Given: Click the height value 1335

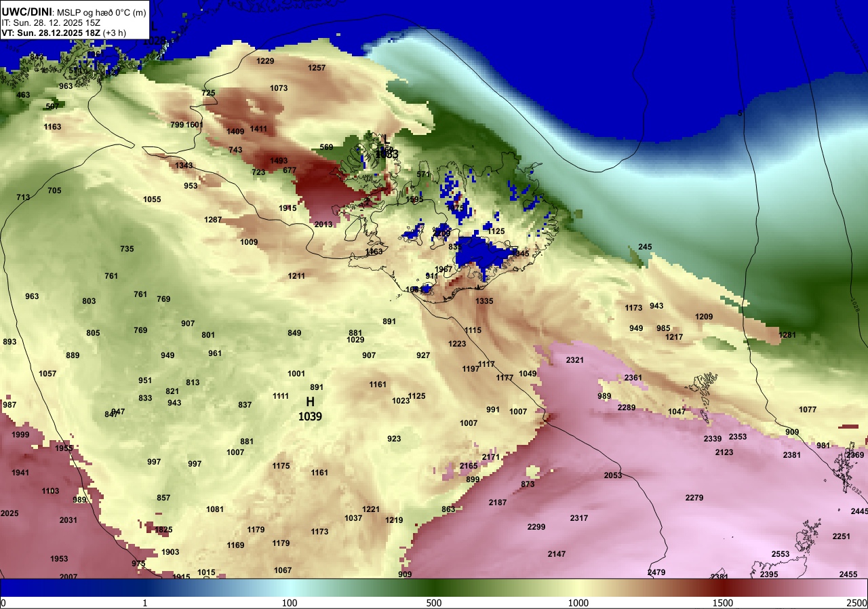Looking at the screenshot, I should coord(484,301).
